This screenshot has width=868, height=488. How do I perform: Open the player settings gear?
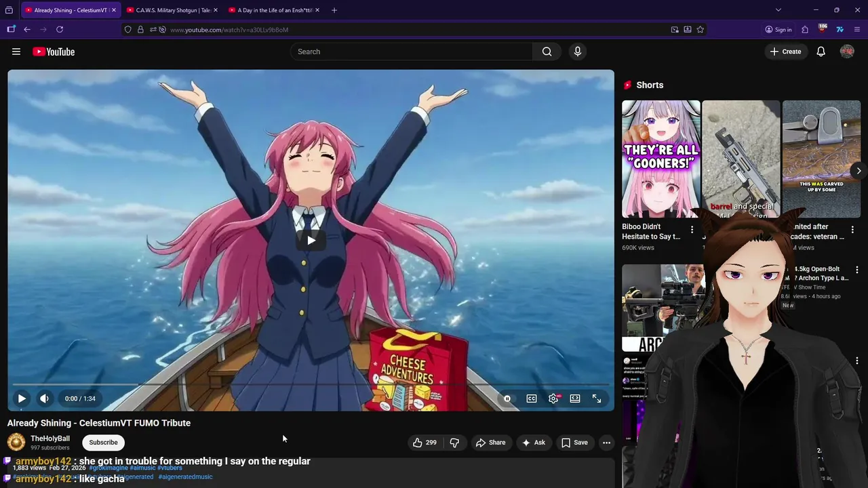click(553, 399)
